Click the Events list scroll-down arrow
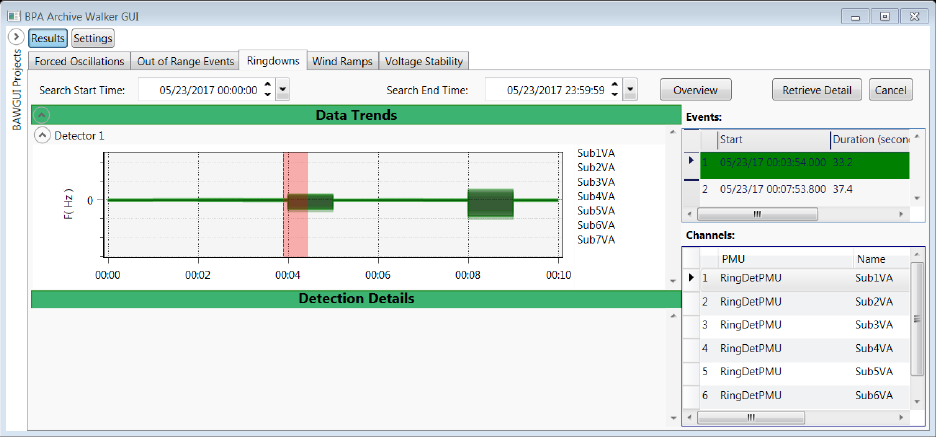 click(x=915, y=198)
